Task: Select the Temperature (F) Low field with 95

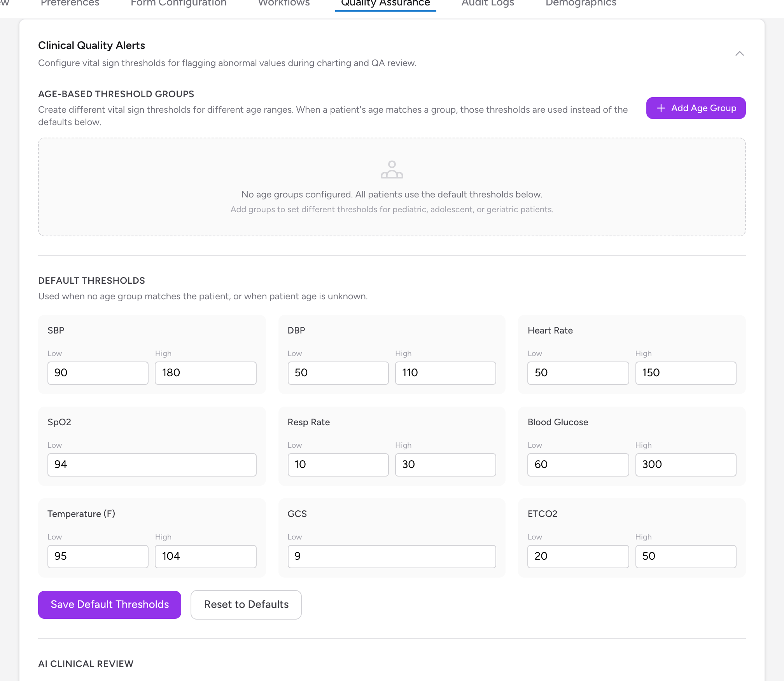Action: [x=98, y=556]
